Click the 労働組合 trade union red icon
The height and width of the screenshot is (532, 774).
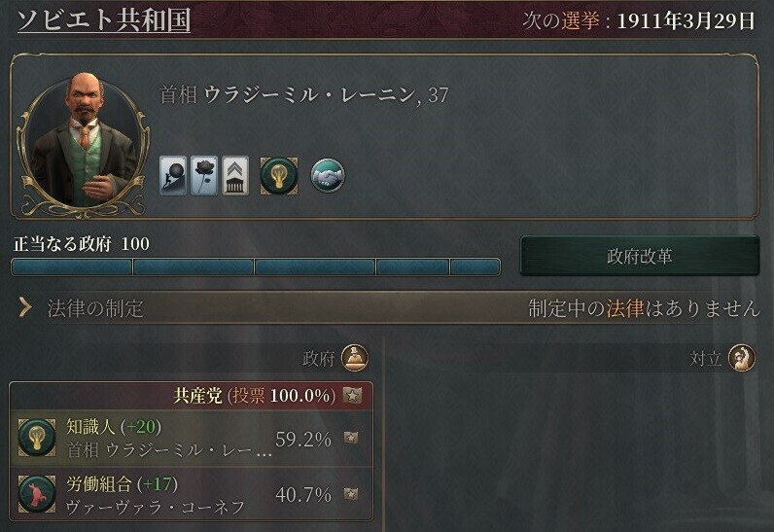(37, 494)
